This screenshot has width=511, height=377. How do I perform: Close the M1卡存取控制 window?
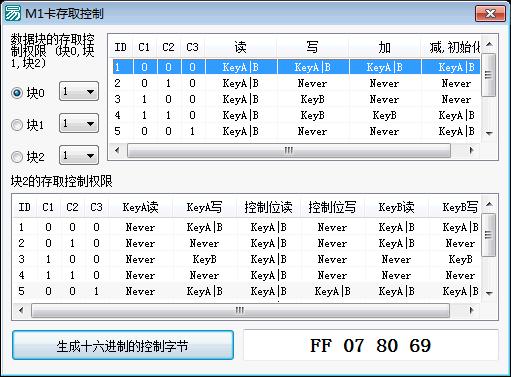(490, 14)
